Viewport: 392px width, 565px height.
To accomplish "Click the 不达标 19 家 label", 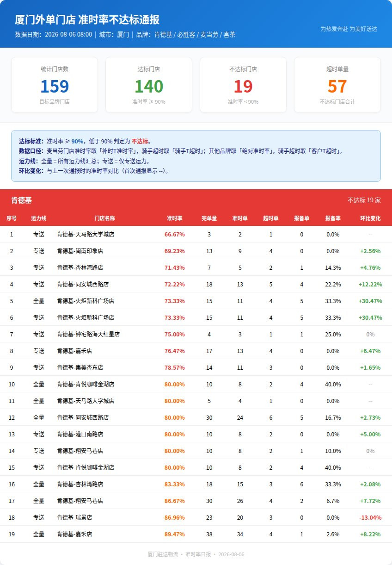I will 364,200.
